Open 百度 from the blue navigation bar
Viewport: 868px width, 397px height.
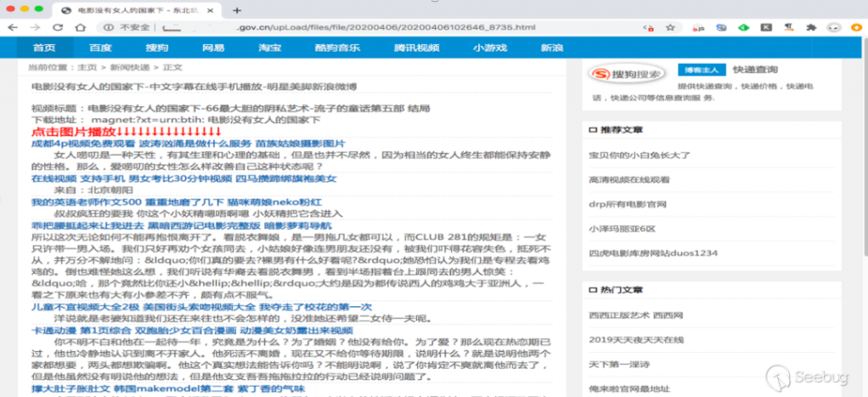pos(101,48)
